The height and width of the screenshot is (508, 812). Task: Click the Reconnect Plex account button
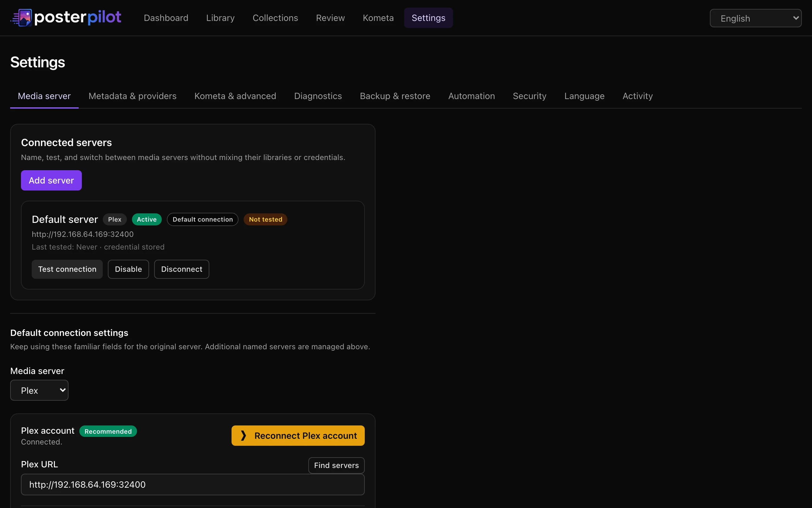(298, 436)
